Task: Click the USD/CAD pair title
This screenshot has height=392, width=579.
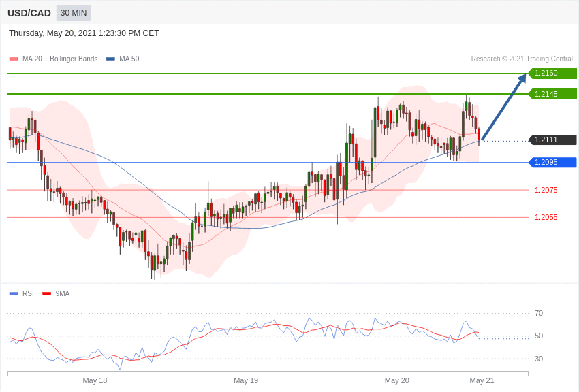Action: (29, 13)
